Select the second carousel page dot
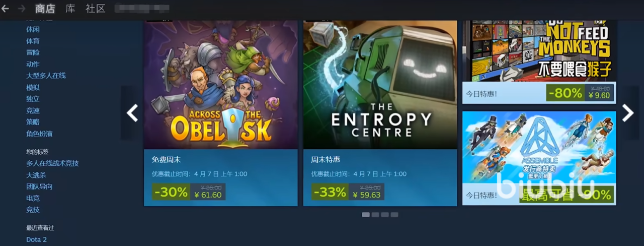Screen dimensions: 644x246 [x=375, y=215]
